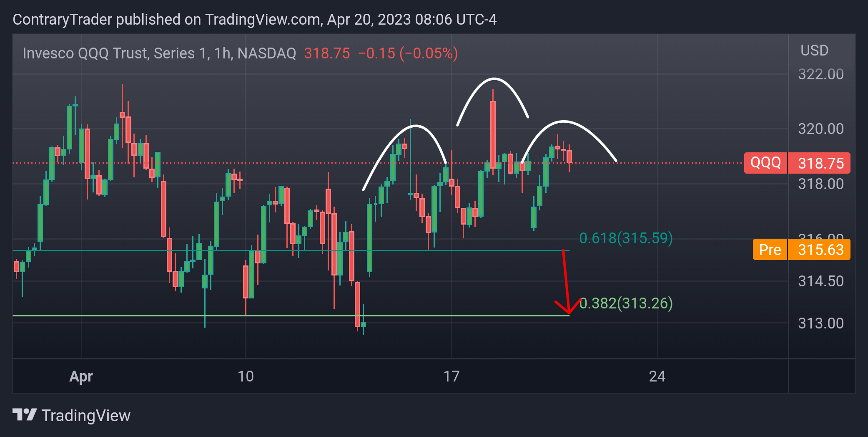Click the 322.00 price axis label

pos(820,74)
